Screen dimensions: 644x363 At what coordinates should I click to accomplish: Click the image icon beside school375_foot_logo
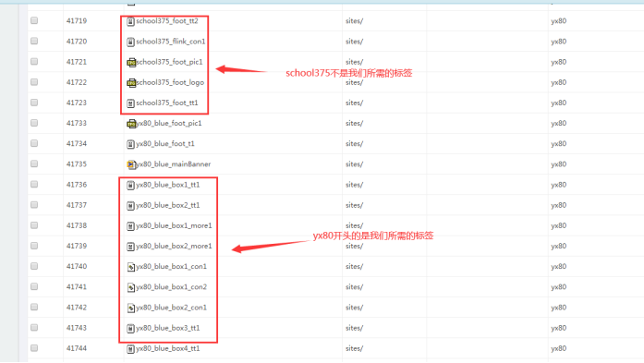(x=131, y=83)
